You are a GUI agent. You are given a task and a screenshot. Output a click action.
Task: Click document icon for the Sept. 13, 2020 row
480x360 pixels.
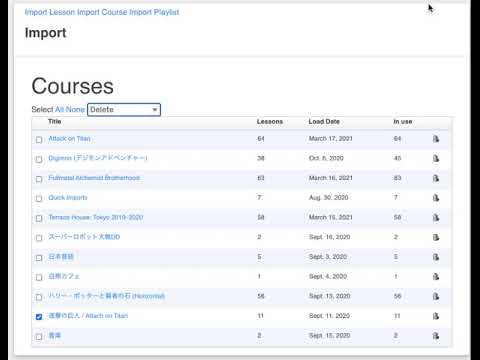[x=436, y=296]
